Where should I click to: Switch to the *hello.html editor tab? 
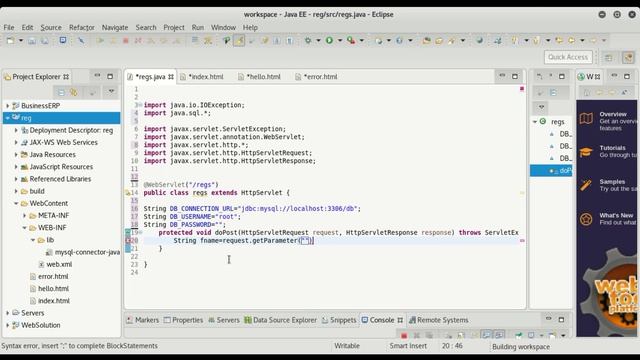(260, 77)
